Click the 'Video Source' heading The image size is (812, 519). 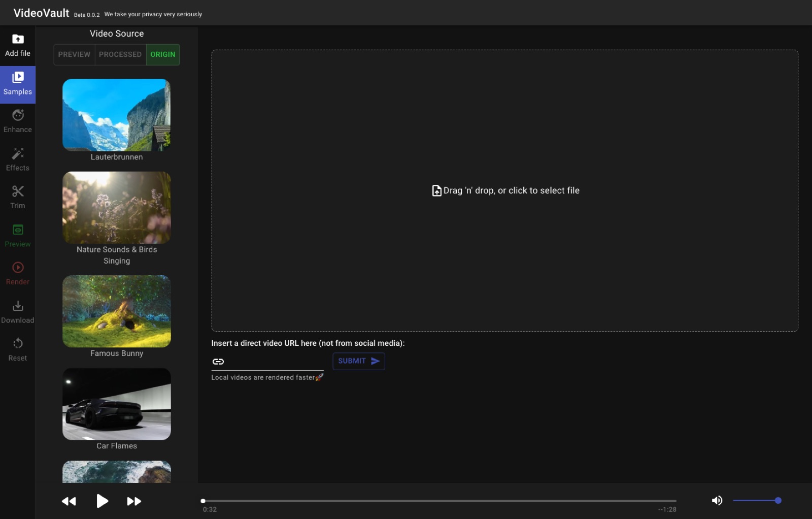click(x=117, y=34)
